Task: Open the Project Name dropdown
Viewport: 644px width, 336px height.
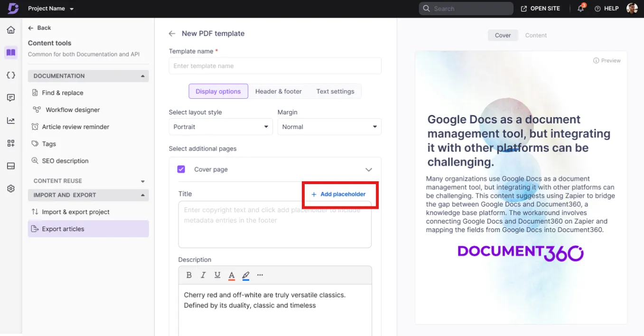Action: 51,9
